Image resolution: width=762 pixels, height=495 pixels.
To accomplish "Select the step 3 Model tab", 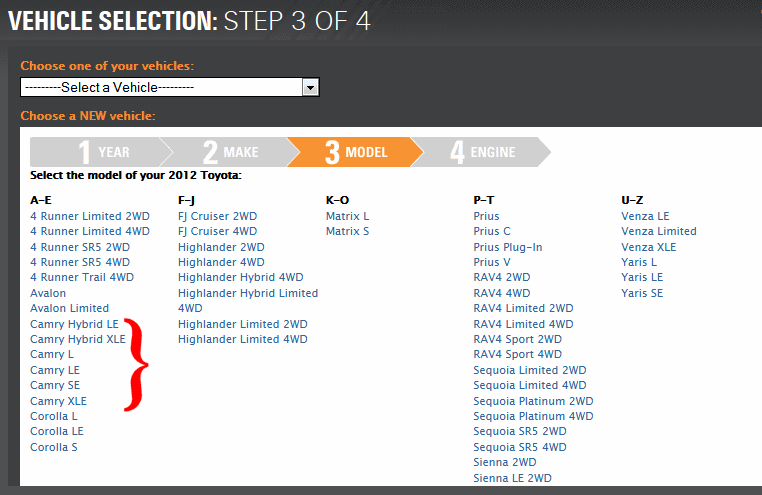I will click(x=355, y=152).
